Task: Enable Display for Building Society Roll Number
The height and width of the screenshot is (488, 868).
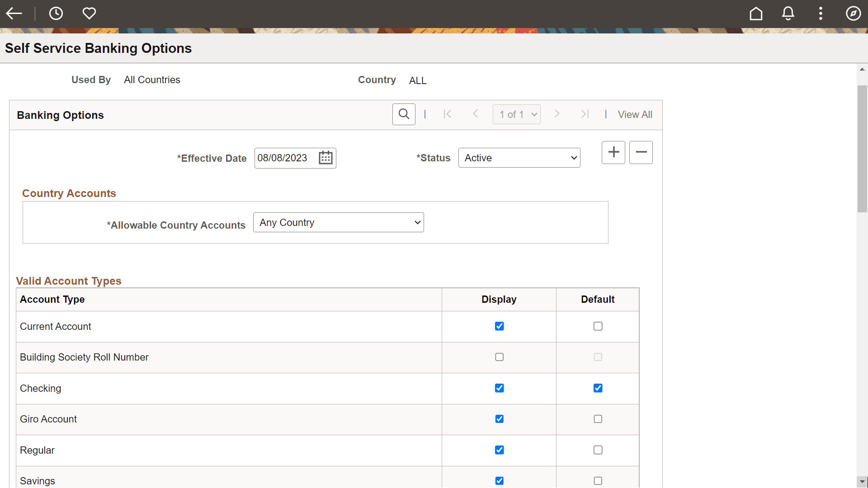Action: tap(499, 357)
